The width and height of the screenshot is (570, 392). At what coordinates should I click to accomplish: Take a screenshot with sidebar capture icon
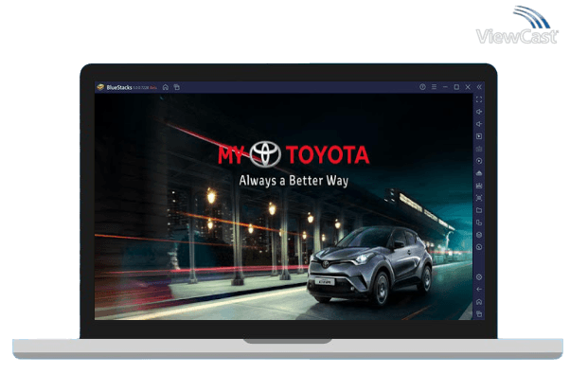[x=479, y=198]
